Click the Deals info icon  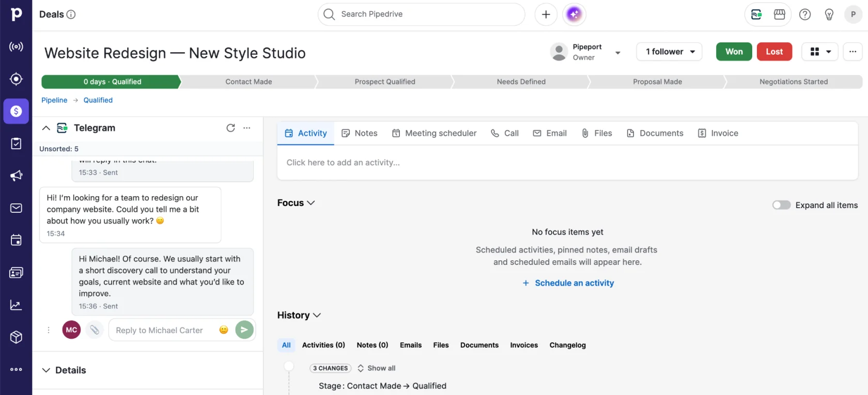click(x=71, y=14)
